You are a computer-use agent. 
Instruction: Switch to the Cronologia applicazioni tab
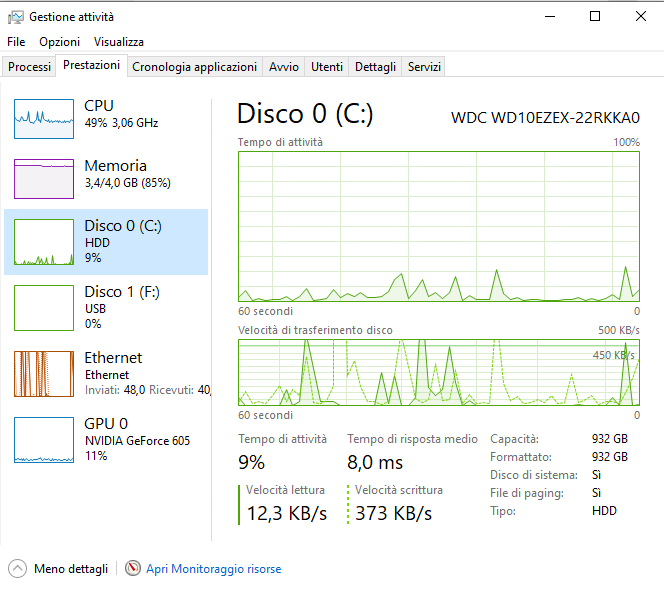coord(194,67)
